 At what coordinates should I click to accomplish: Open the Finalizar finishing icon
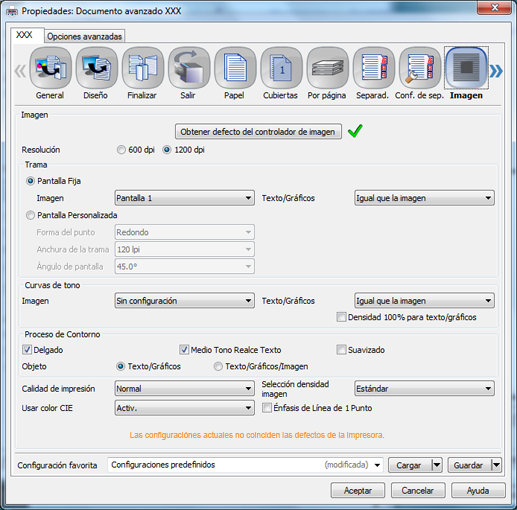click(143, 68)
